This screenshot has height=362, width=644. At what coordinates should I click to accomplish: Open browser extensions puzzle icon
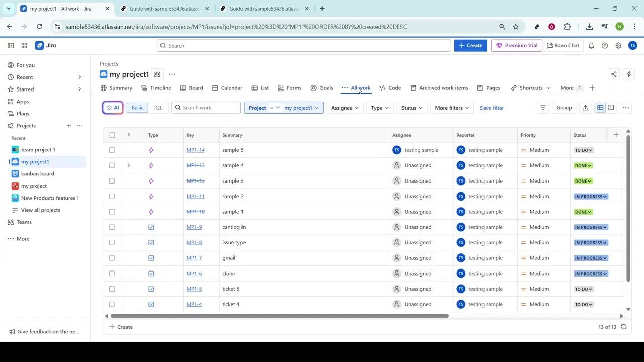point(568,27)
